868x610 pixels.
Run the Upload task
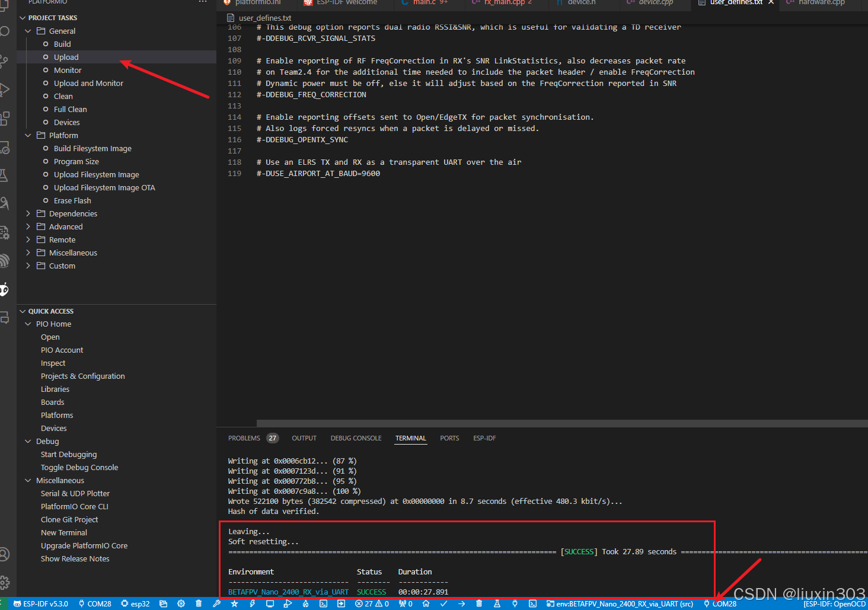[66, 57]
